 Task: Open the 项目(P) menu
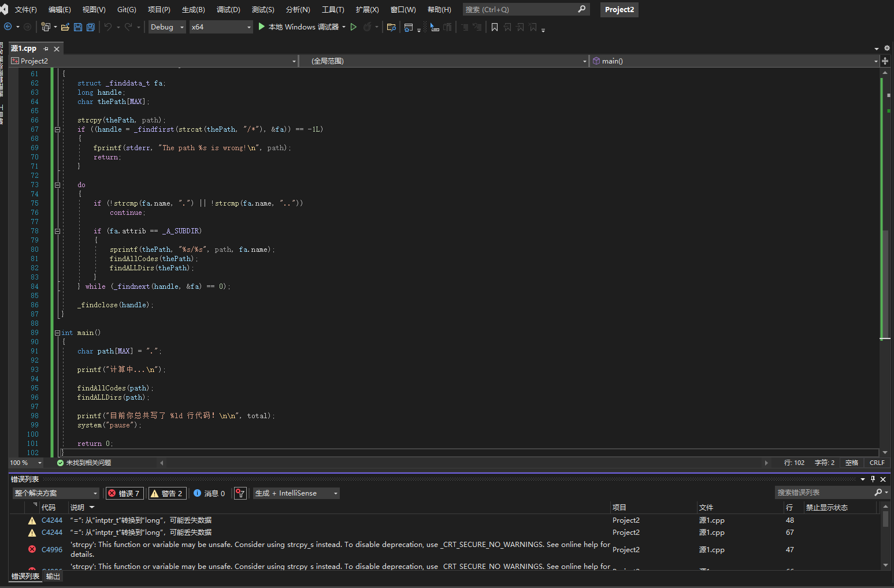[x=159, y=9]
